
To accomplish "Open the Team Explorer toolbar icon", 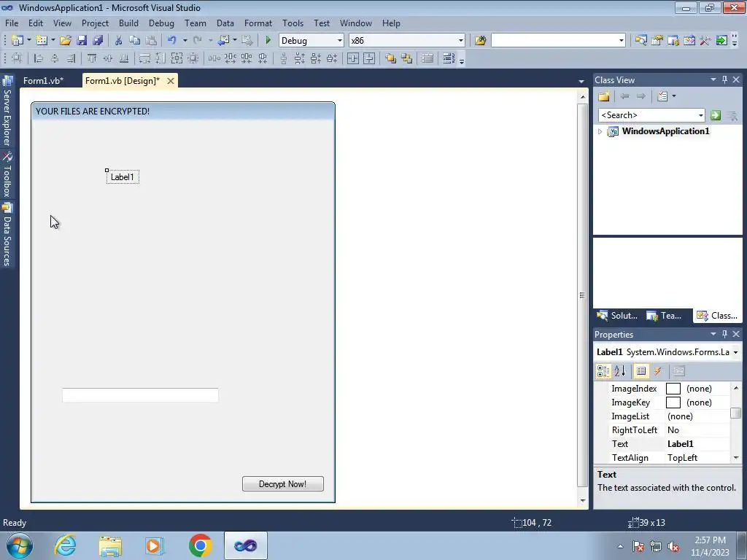I will (x=673, y=41).
